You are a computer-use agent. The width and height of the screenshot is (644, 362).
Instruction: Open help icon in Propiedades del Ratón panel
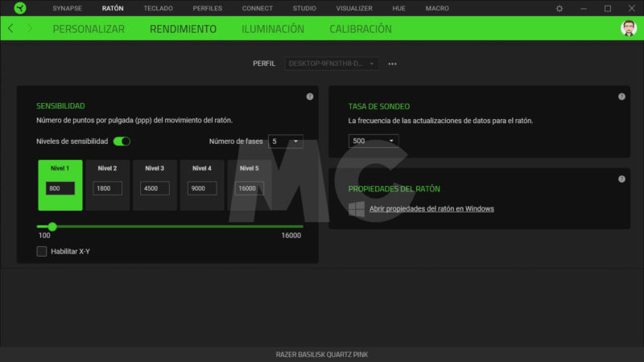point(621,179)
